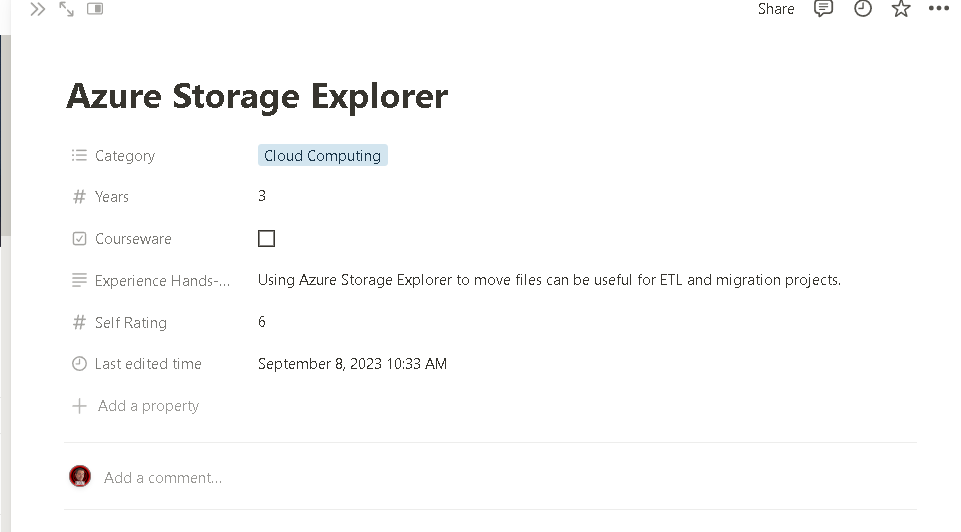Toggle the Courseware checkbox
The image size is (961, 532).
pos(267,238)
